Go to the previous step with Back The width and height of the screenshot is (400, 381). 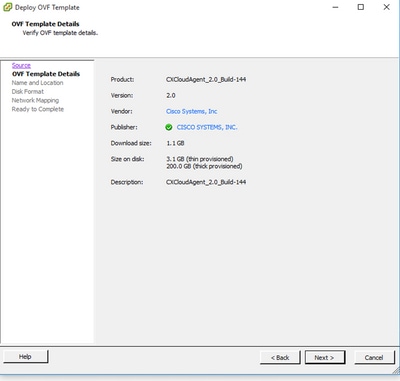point(280,358)
